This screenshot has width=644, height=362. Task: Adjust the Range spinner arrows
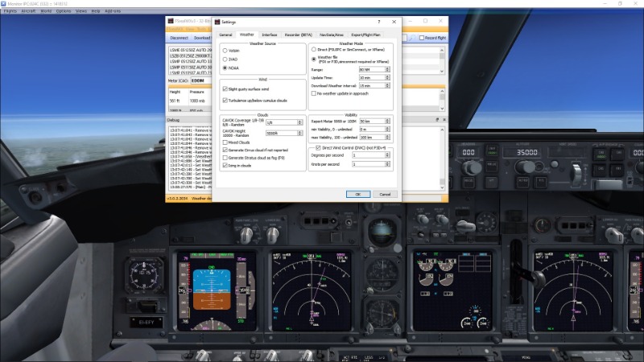coord(387,69)
